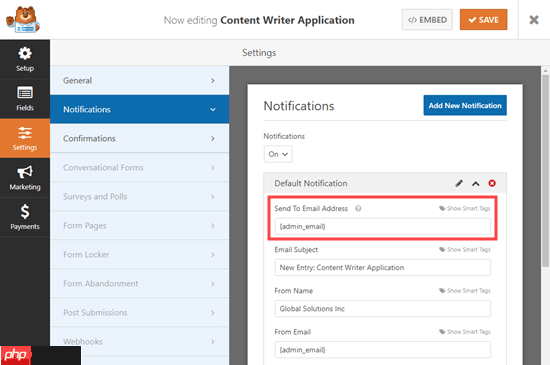Open the Settings sidebar tab
This screenshot has height=365, width=550.
coord(25,138)
